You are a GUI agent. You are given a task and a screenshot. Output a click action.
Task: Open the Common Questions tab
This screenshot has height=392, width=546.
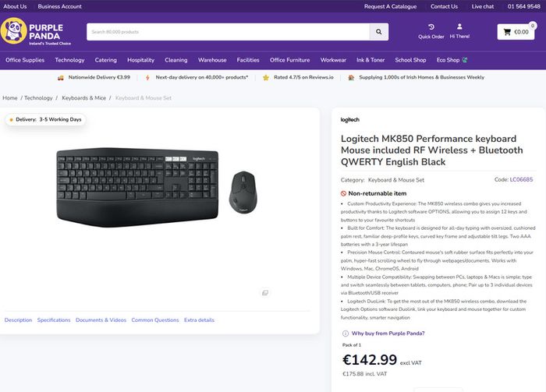coord(155,320)
